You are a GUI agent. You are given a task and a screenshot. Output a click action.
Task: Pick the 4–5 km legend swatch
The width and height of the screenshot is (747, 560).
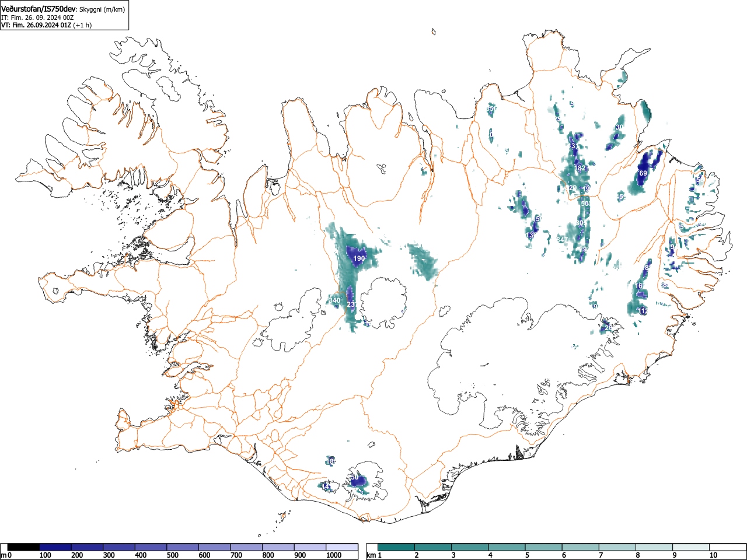pyautogui.click(x=507, y=547)
